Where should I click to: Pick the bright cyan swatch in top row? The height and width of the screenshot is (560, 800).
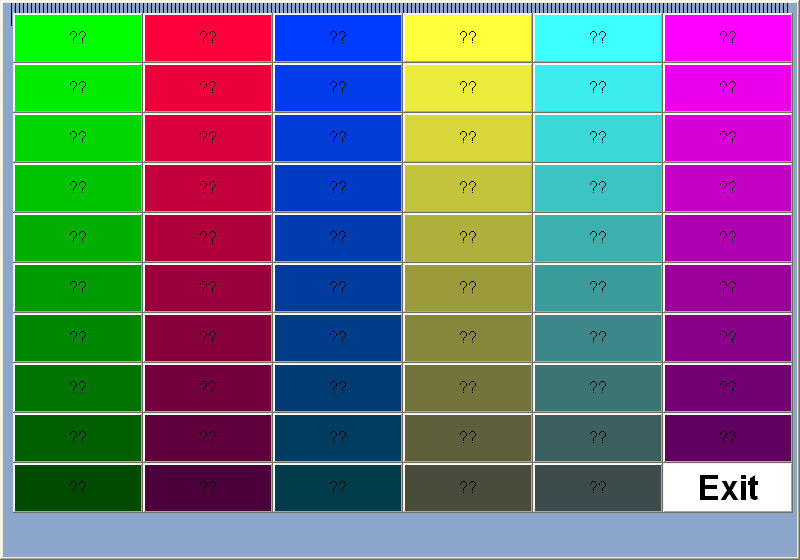tap(598, 38)
